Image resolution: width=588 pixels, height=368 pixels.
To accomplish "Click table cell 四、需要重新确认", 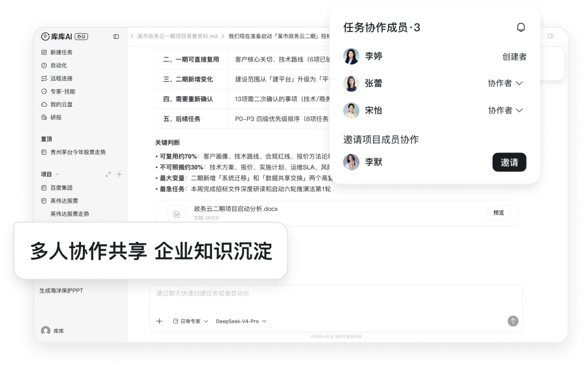I will [x=191, y=99].
